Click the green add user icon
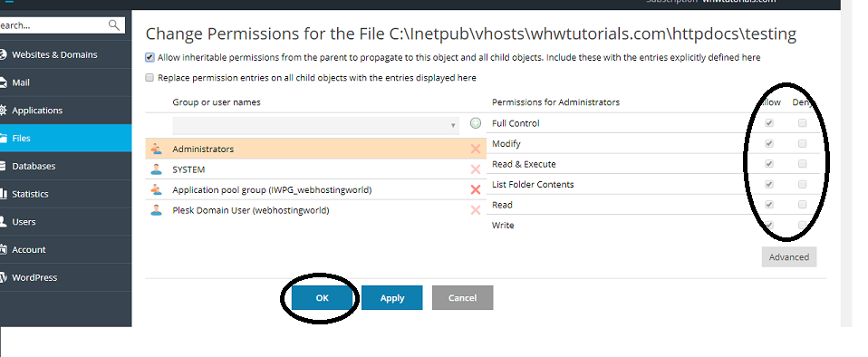The height and width of the screenshot is (357, 868). (x=475, y=123)
